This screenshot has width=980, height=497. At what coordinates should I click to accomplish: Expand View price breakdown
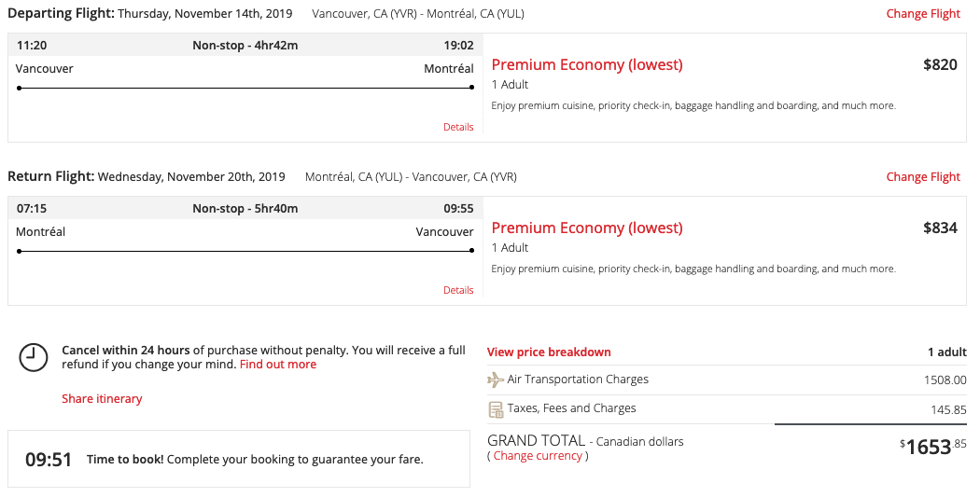[x=549, y=352]
